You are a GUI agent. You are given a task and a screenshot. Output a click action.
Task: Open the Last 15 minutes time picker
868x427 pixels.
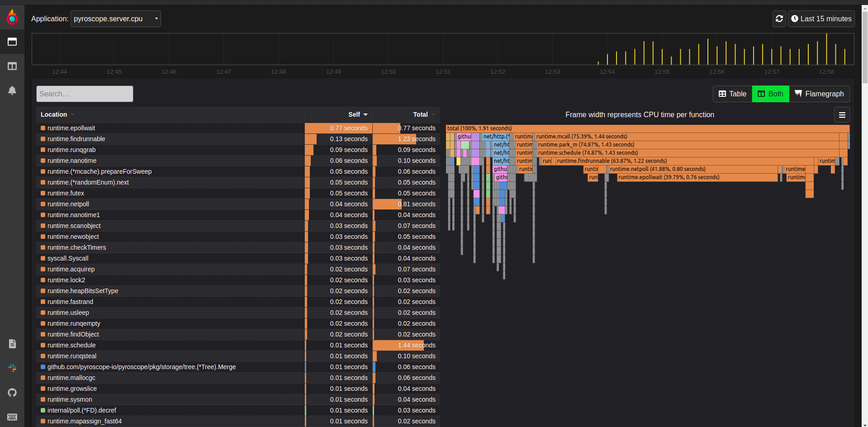(x=821, y=19)
